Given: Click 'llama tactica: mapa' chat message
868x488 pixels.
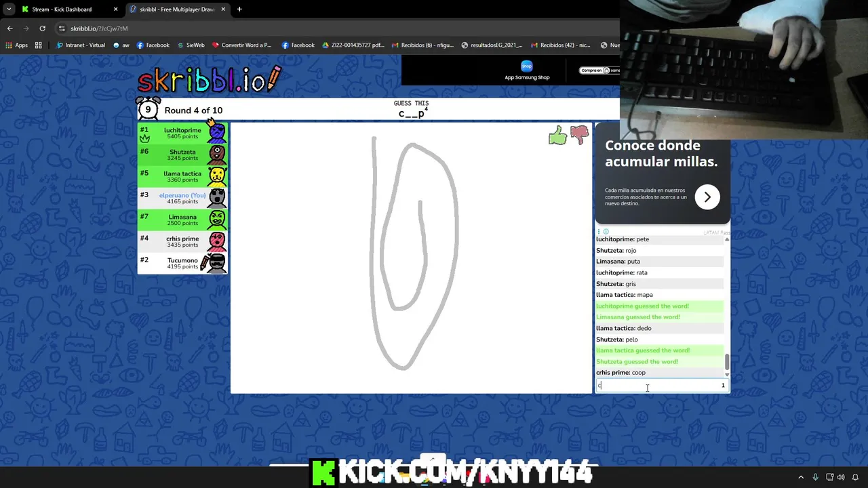Looking at the screenshot, I should click(625, 295).
